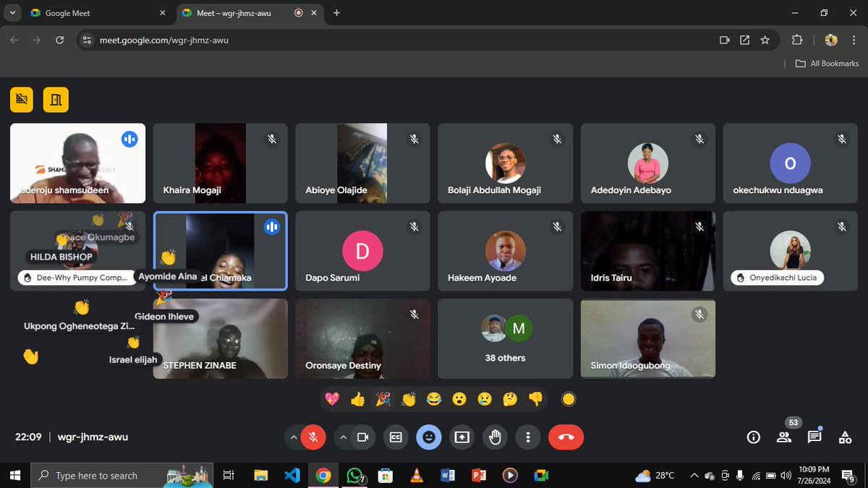Send the surprised face emoji reaction
The width and height of the screenshot is (868, 488).
click(459, 398)
